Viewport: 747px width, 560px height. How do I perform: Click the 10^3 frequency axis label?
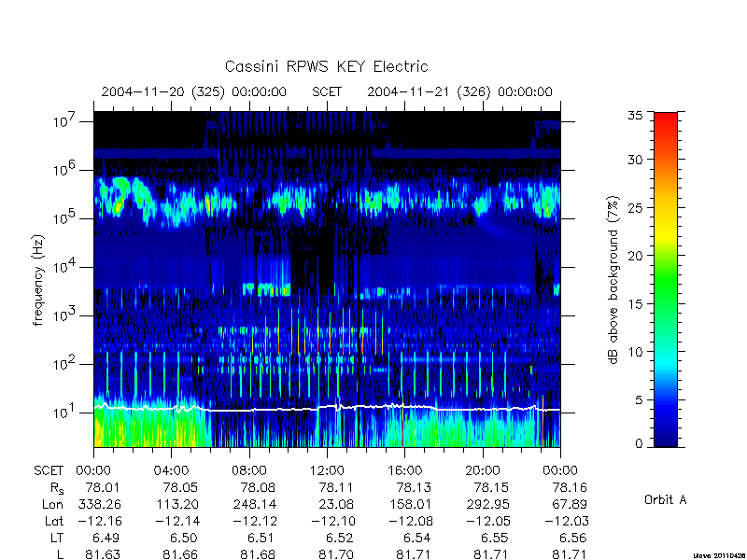pos(65,315)
